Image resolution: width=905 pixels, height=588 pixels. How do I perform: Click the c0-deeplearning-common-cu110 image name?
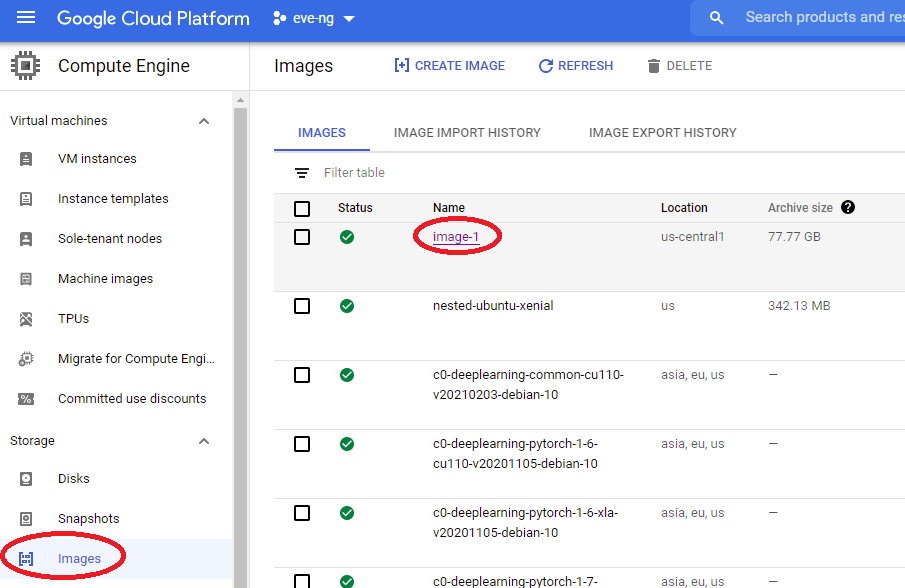(x=528, y=385)
